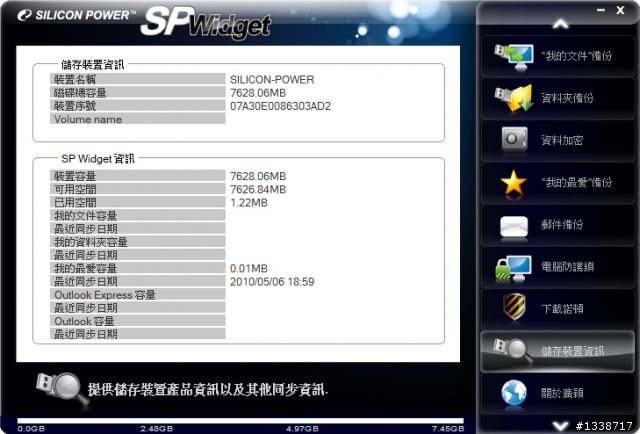Select "我的文件"備份 menu label
The image size is (640, 434).
coord(576,56)
